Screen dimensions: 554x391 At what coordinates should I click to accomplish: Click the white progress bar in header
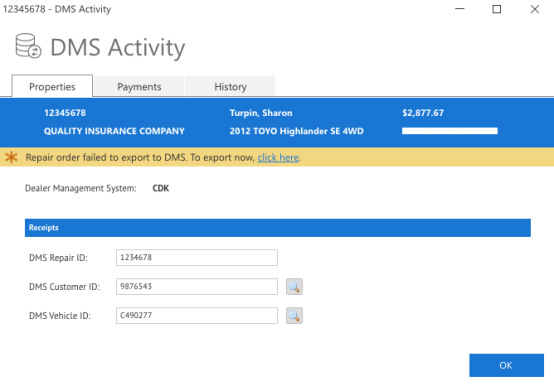pyautogui.click(x=450, y=131)
